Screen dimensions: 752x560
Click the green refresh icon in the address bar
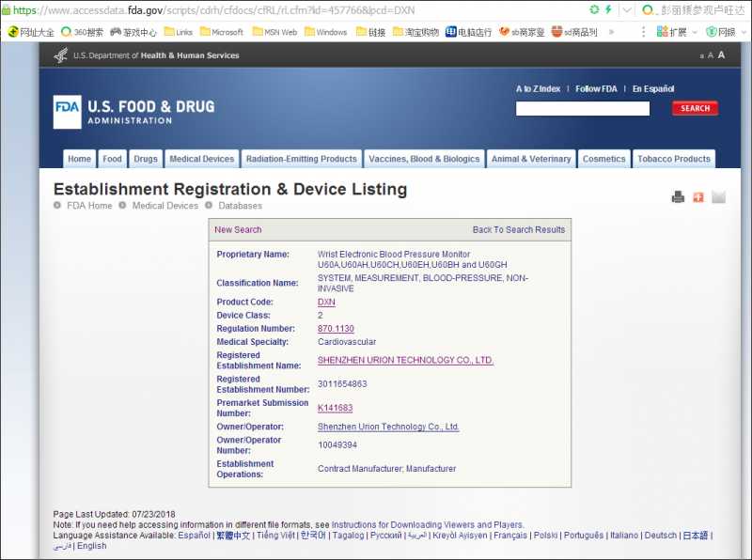594,9
